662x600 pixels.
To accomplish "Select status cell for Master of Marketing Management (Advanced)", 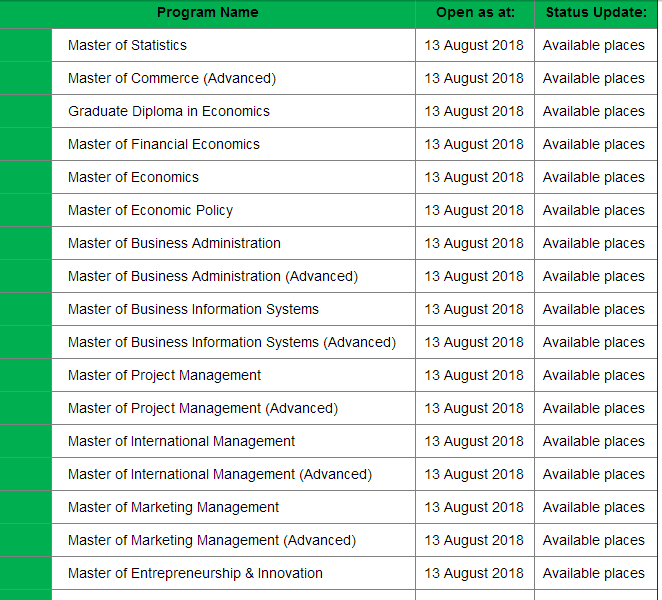I will (x=594, y=540).
